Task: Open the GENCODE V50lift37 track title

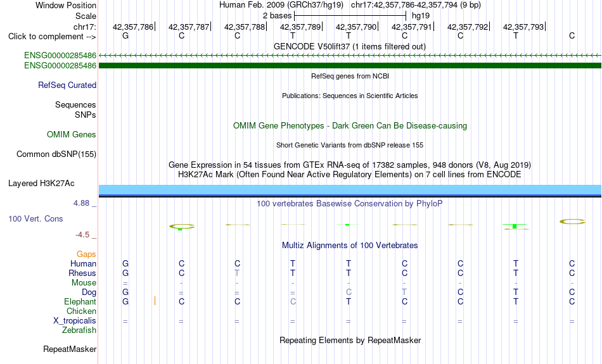Action: point(349,46)
